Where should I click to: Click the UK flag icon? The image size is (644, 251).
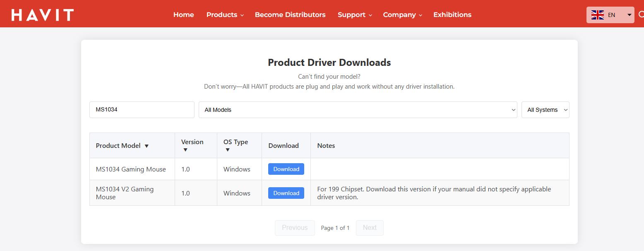[597, 15]
